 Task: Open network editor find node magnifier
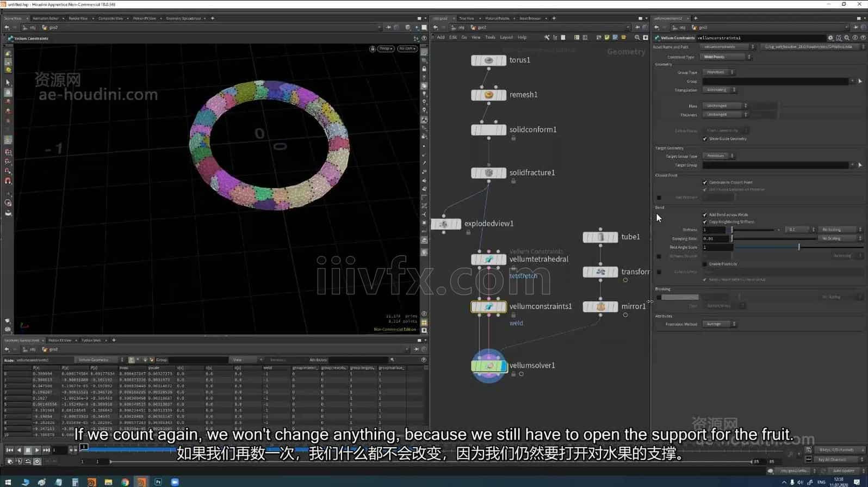click(637, 38)
